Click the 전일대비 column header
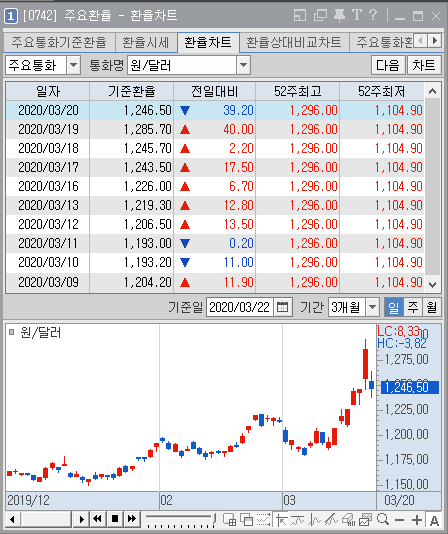This screenshot has height=534, width=448. (214, 91)
